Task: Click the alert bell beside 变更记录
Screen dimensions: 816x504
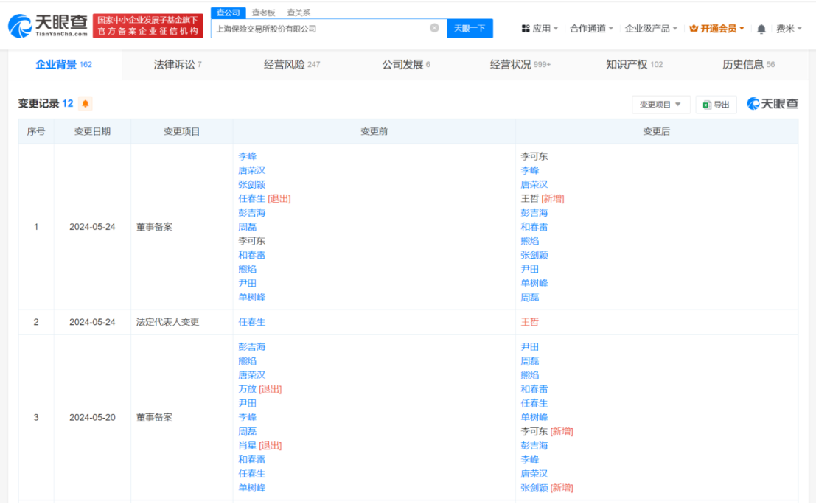Action: (x=86, y=104)
